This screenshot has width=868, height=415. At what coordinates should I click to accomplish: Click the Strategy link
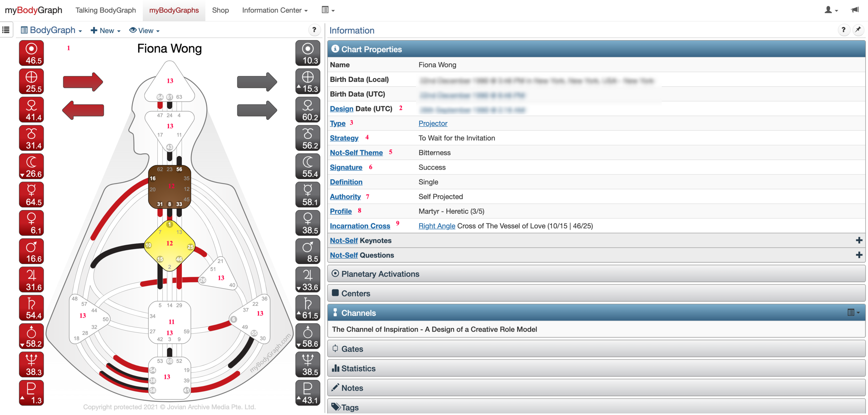coord(344,138)
